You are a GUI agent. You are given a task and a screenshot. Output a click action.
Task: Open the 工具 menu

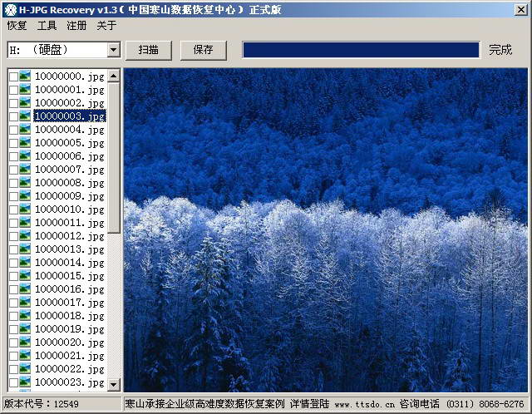click(x=47, y=26)
